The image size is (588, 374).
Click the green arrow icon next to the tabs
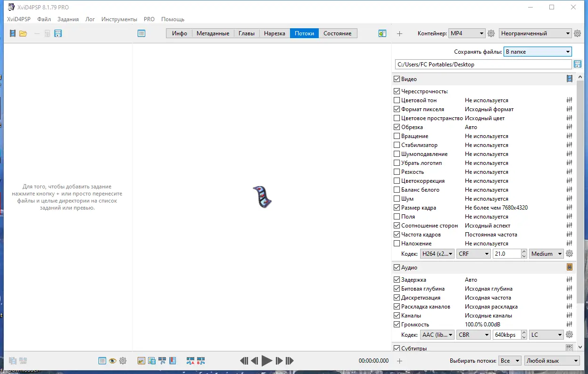tap(382, 33)
